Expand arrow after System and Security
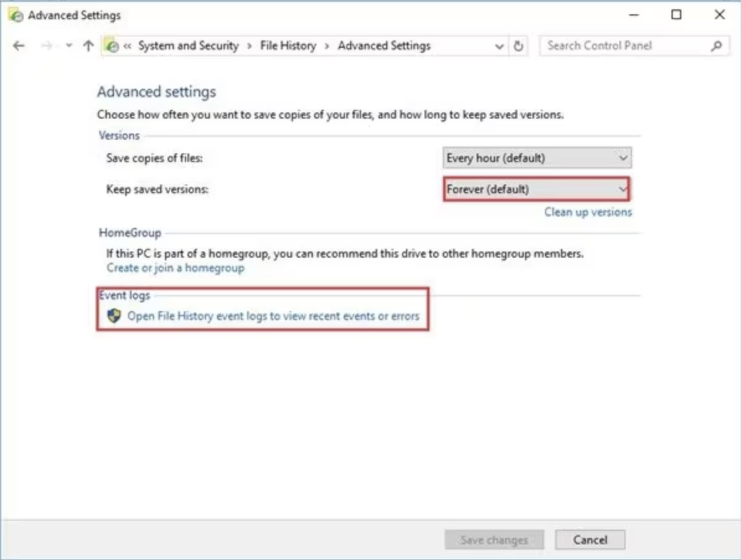Viewport: 741px width, 560px height. (x=249, y=47)
